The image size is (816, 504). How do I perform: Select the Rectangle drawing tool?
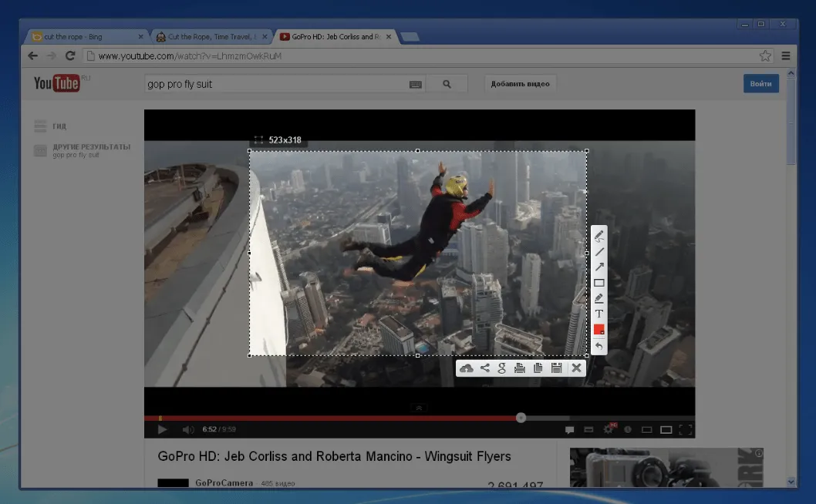pos(599,283)
